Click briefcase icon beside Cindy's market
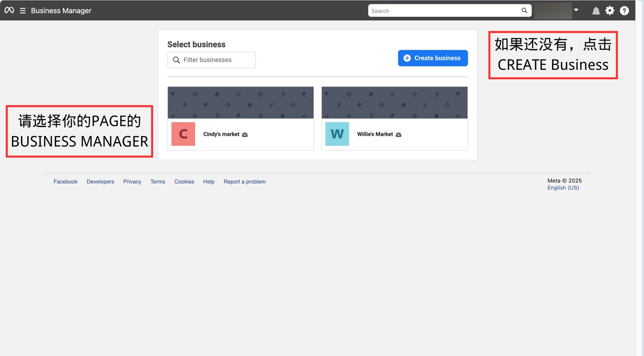The width and height of the screenshot is (644, 356). click(x=245, y=135)
